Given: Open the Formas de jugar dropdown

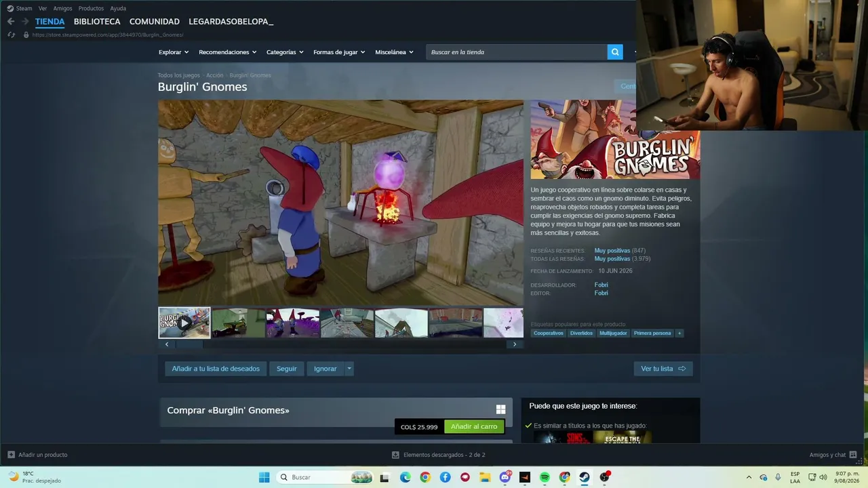Looking at the screenshot, I should [339, 52].
